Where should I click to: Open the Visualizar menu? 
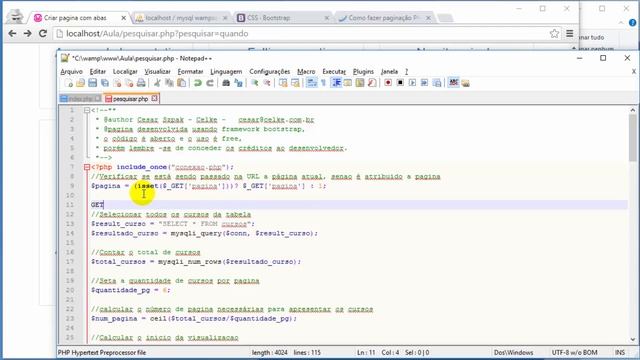tap(157, 71)
